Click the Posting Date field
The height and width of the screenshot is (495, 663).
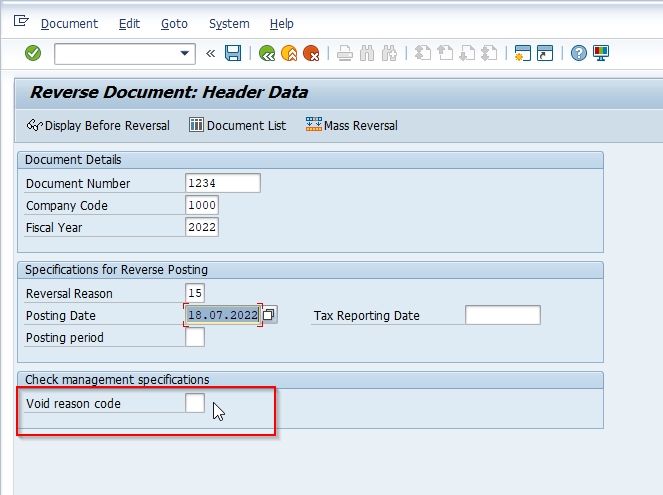tap(223, 315)
